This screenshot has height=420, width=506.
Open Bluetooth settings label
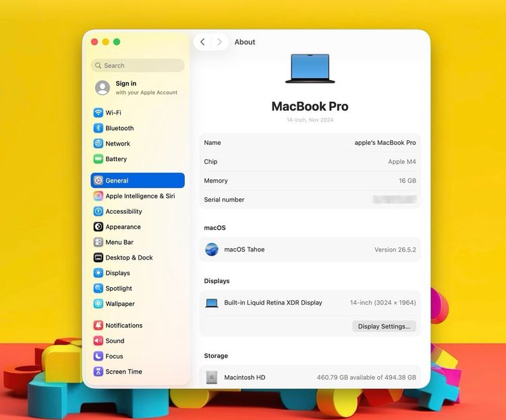[x=119, y=128]
